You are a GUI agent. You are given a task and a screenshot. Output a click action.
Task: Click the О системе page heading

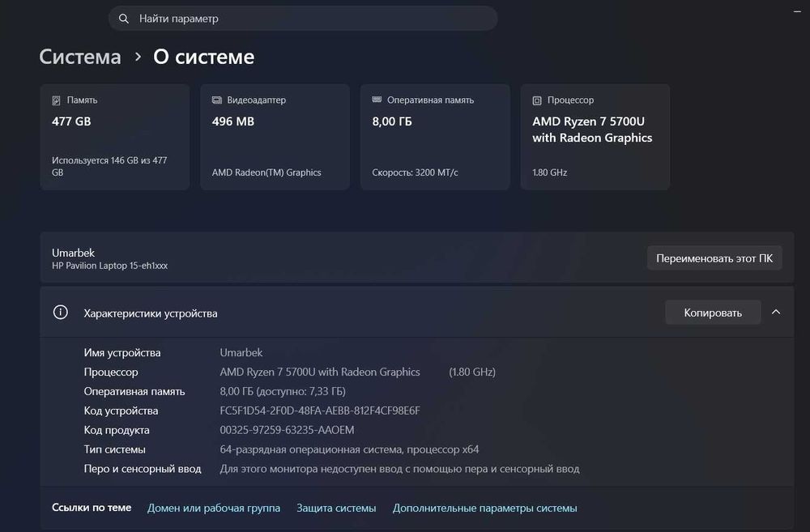(x=203, y=57)
